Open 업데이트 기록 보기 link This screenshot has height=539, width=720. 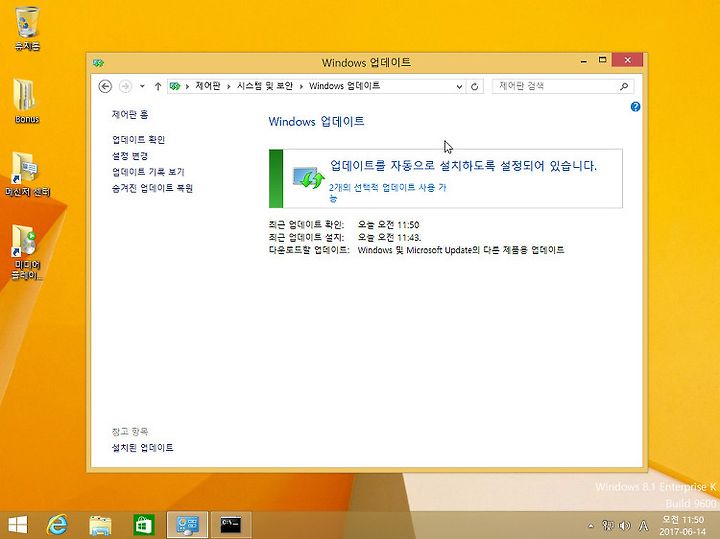pos(148,172)
